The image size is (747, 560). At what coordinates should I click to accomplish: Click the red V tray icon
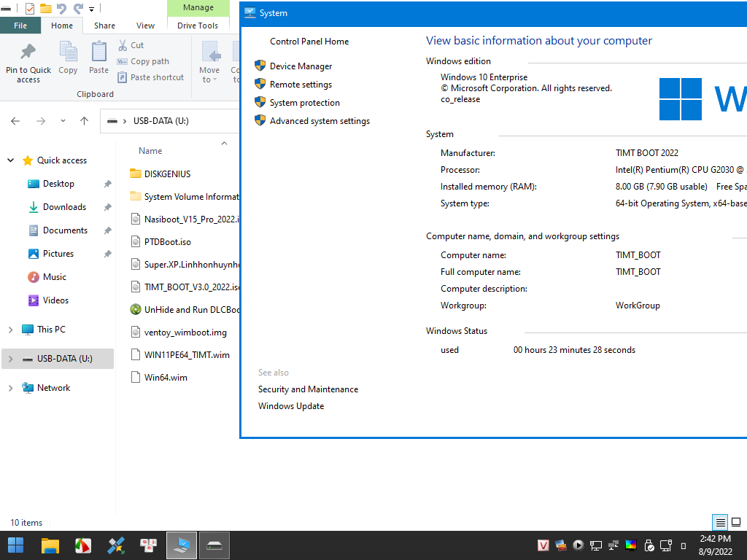click(x=543, y=545)
